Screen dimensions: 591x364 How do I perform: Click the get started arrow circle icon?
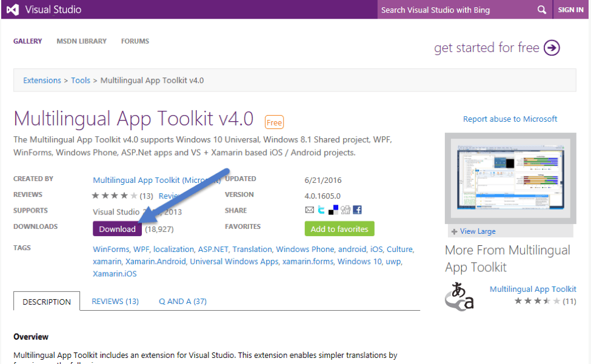click(x=552, y=48)
